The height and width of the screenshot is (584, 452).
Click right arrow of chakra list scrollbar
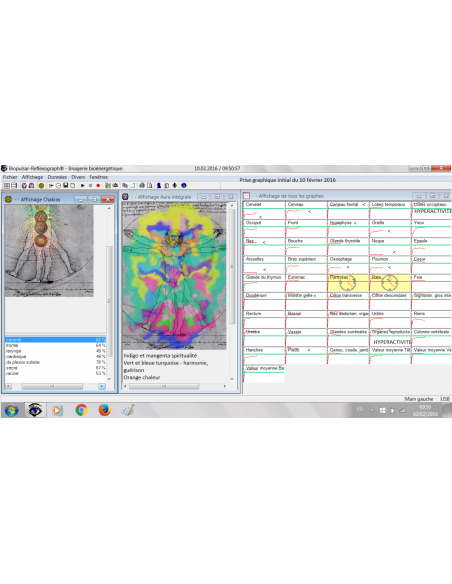coord(102,387)
